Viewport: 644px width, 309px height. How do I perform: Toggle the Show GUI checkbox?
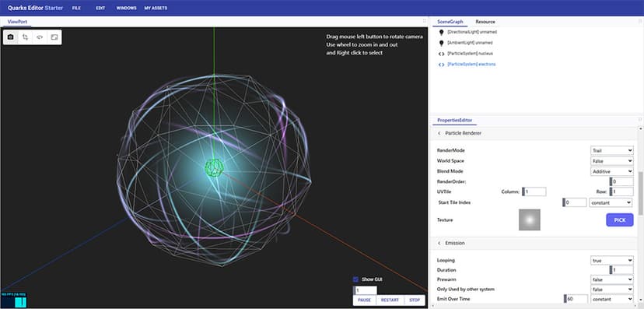(x=355, y=279)
